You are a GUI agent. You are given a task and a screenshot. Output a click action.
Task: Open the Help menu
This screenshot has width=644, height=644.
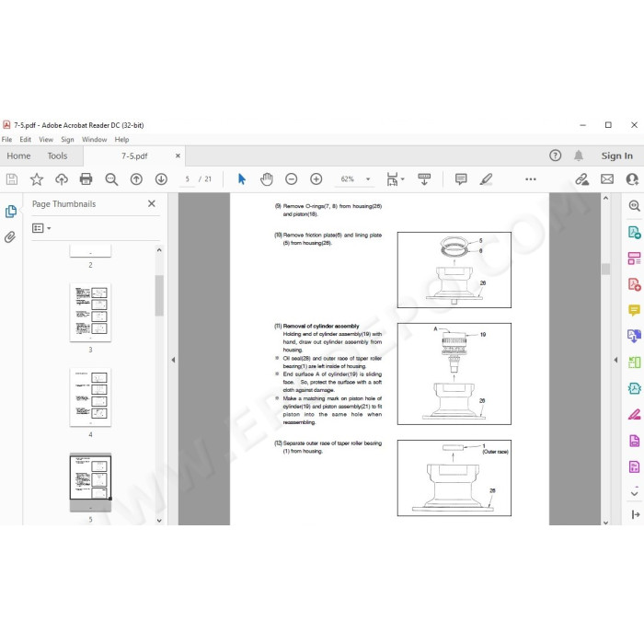(x=121, y=140)
